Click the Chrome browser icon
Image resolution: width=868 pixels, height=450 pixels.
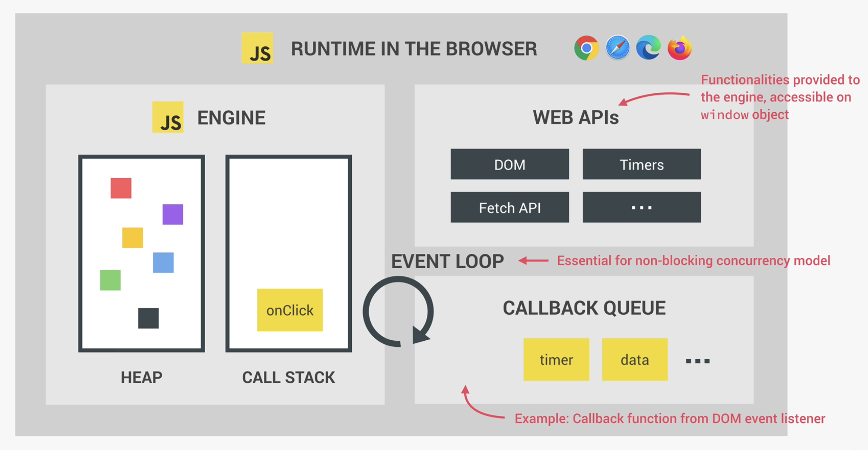point(586,48)
